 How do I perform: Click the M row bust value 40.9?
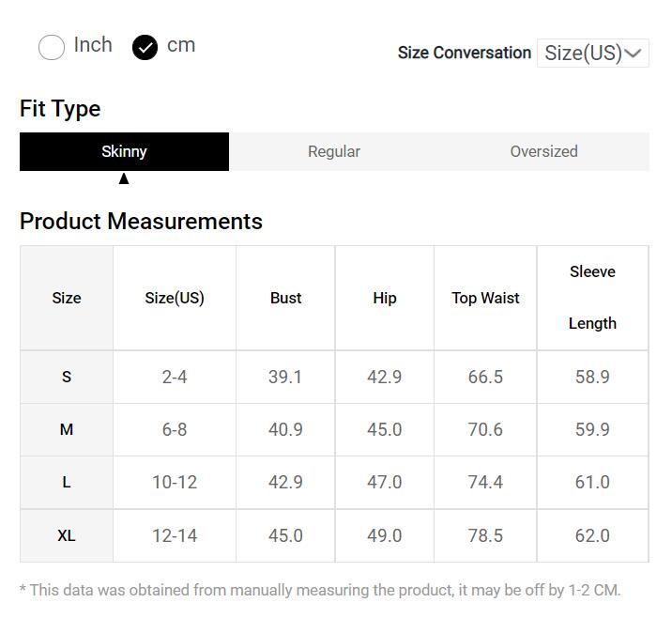285,429
